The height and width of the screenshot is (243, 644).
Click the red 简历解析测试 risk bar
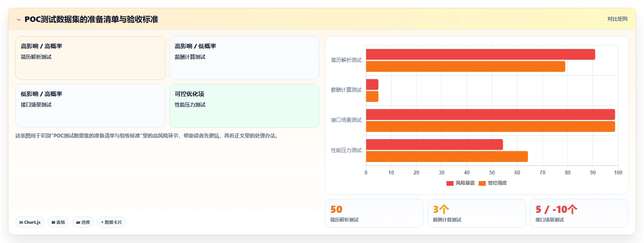480,54
